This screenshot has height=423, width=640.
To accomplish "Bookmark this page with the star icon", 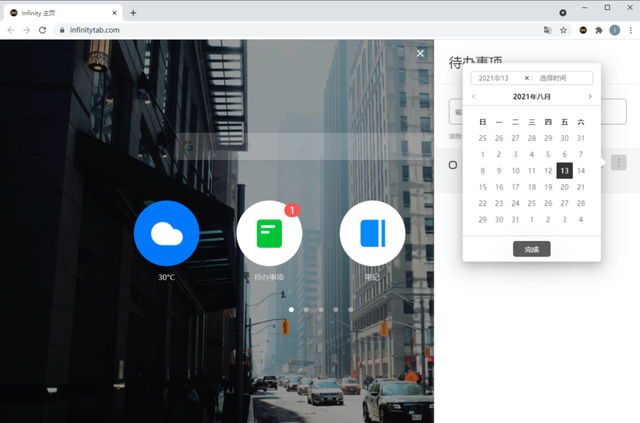I will tap(563, 30).
